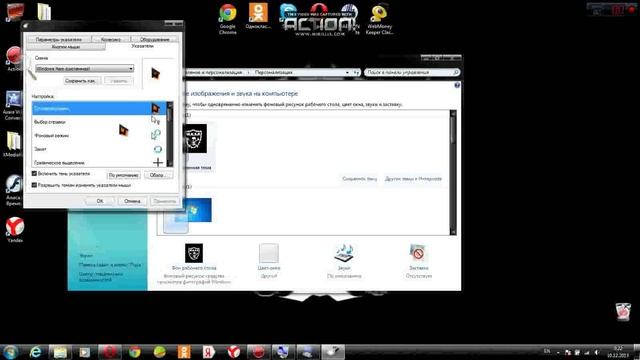Switch to 'Кнопки мыши' tab
Screen dimensions: 640x360
tap(66, 47)
